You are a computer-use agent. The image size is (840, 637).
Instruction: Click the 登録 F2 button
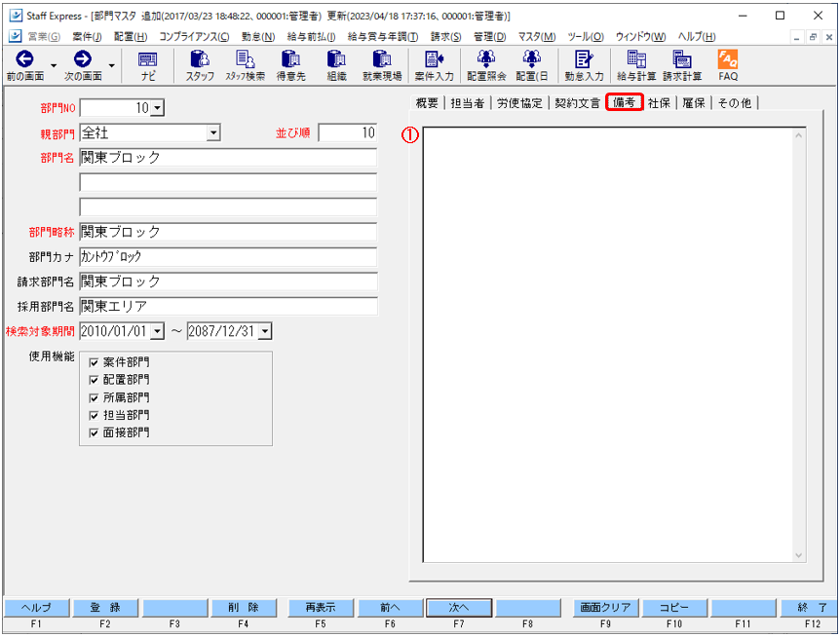click(x=105, y=608)
